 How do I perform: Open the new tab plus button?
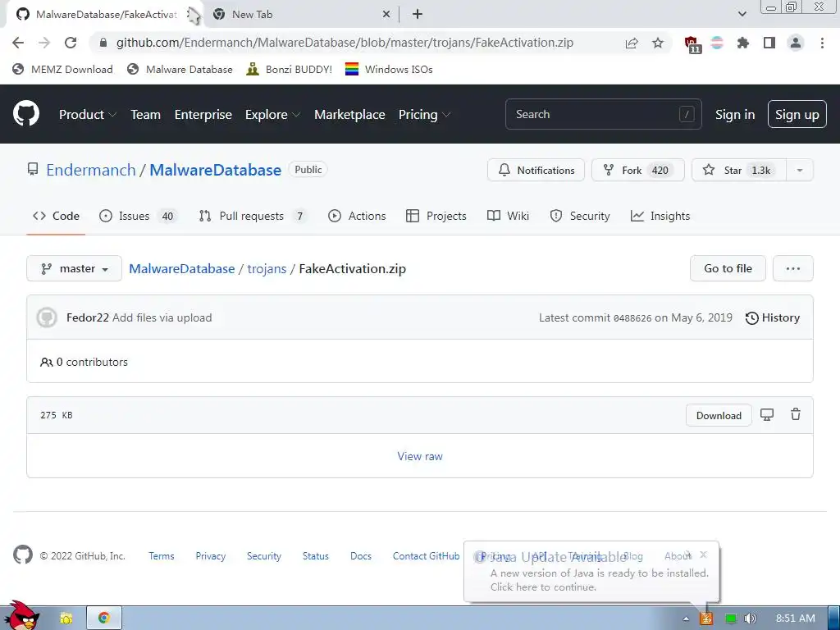point(418,15)
